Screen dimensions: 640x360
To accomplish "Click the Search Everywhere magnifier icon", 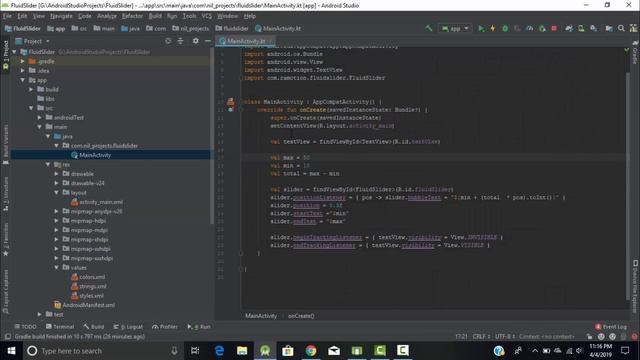I will [x=621, y=28].
